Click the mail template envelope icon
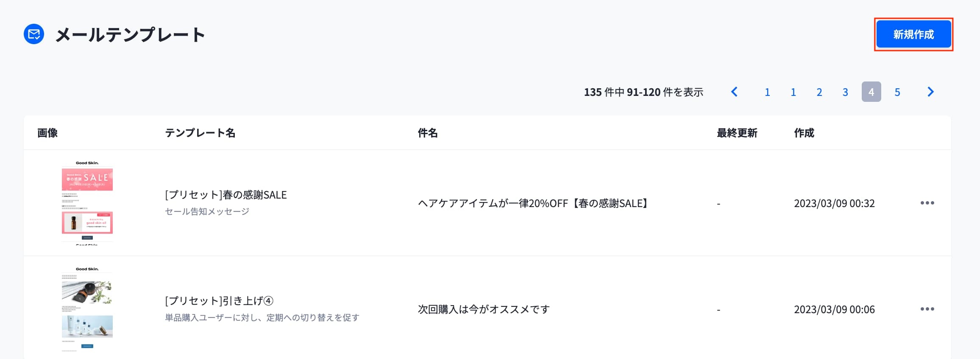Viewport: 980px width, 359px height. tap(34, 34)
